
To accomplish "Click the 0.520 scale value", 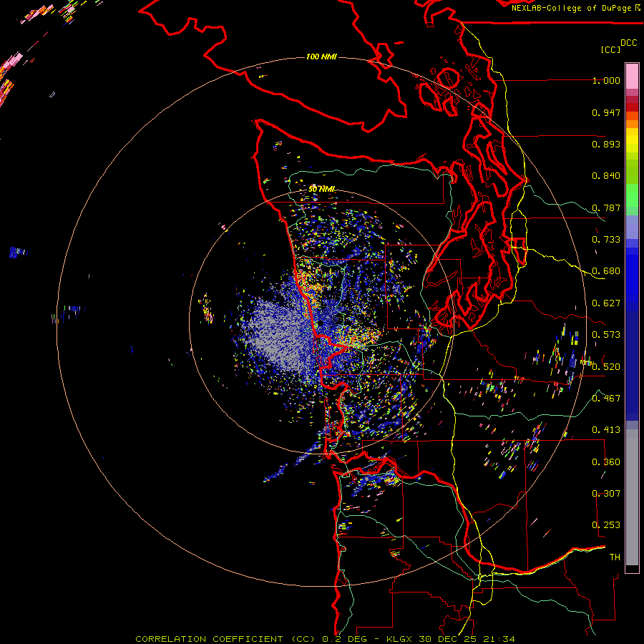I will coord(606,366).
